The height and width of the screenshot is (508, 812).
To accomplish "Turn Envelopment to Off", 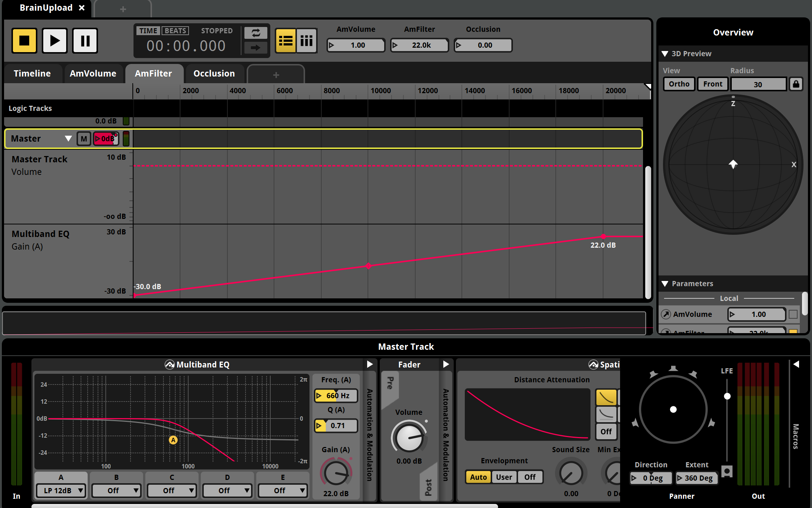I will pyautogui.click(x=530, y=477).
